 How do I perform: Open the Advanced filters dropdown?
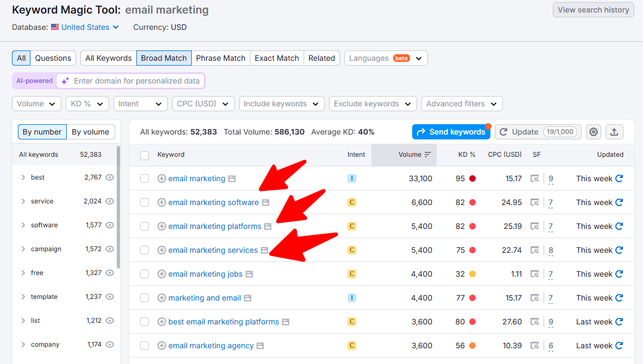click(462, 104)
